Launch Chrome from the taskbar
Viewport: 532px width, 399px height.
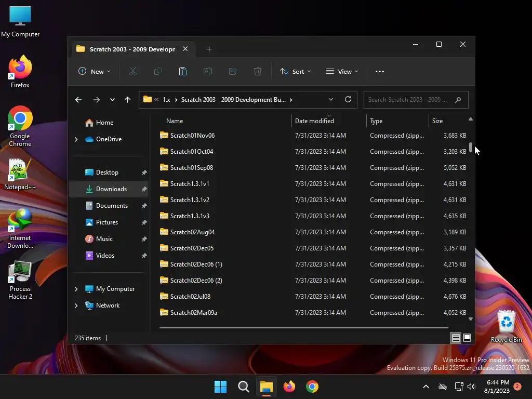tap(312, 387)
